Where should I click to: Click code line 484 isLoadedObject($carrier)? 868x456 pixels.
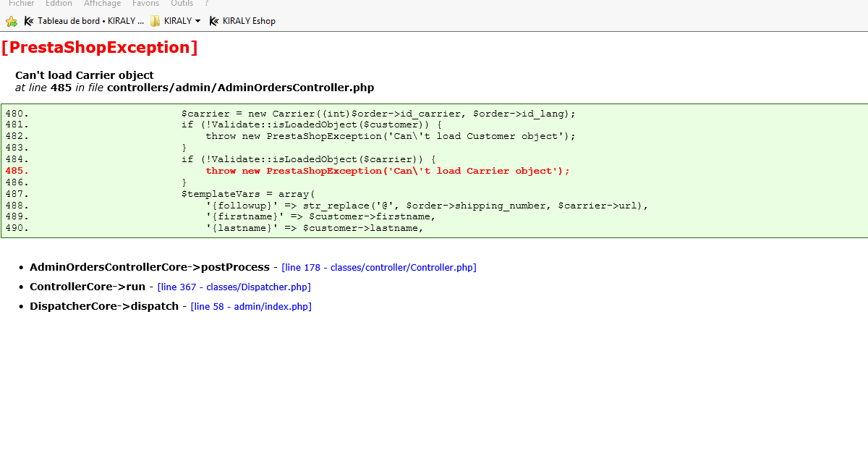coord(309,159)
